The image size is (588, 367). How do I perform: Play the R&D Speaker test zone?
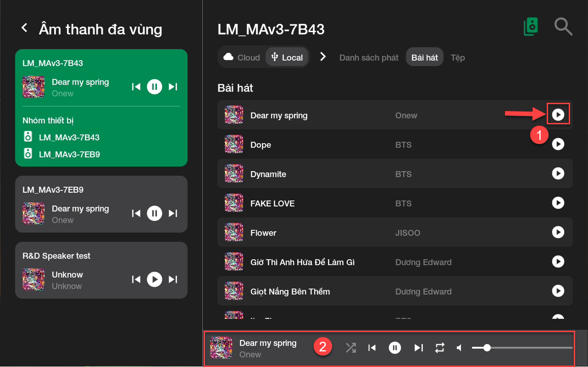[154, 279]
